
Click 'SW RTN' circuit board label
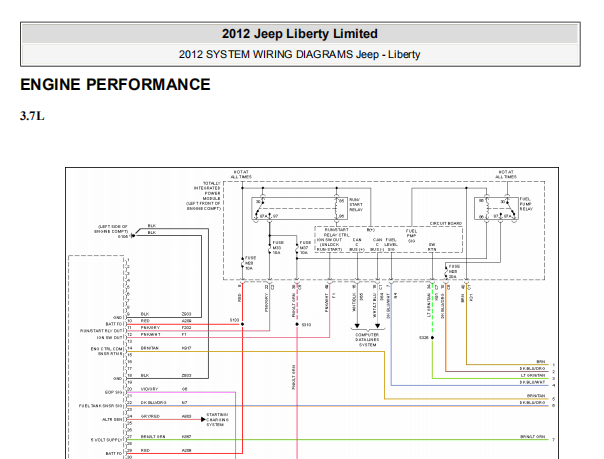[x=432, y=247]
